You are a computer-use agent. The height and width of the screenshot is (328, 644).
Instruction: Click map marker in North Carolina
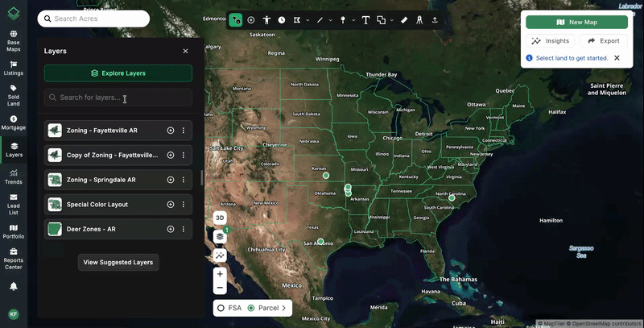point(452,197)
